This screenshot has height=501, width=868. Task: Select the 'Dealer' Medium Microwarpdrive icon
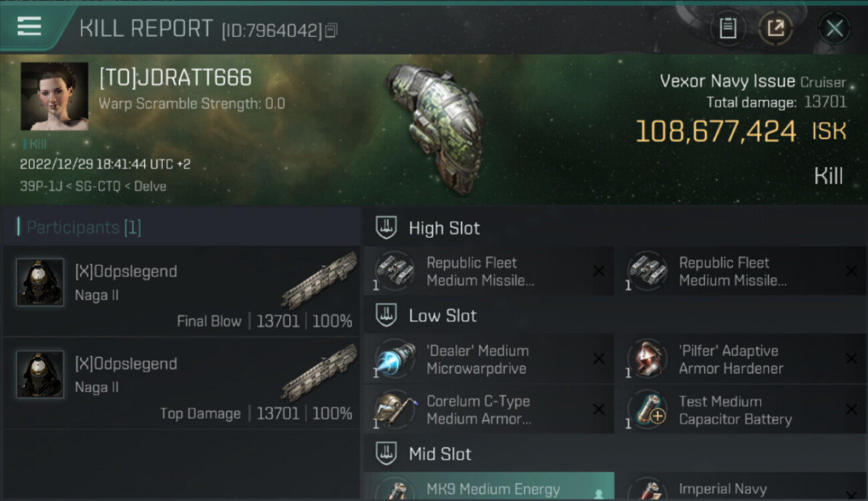(x=394, y=359)
